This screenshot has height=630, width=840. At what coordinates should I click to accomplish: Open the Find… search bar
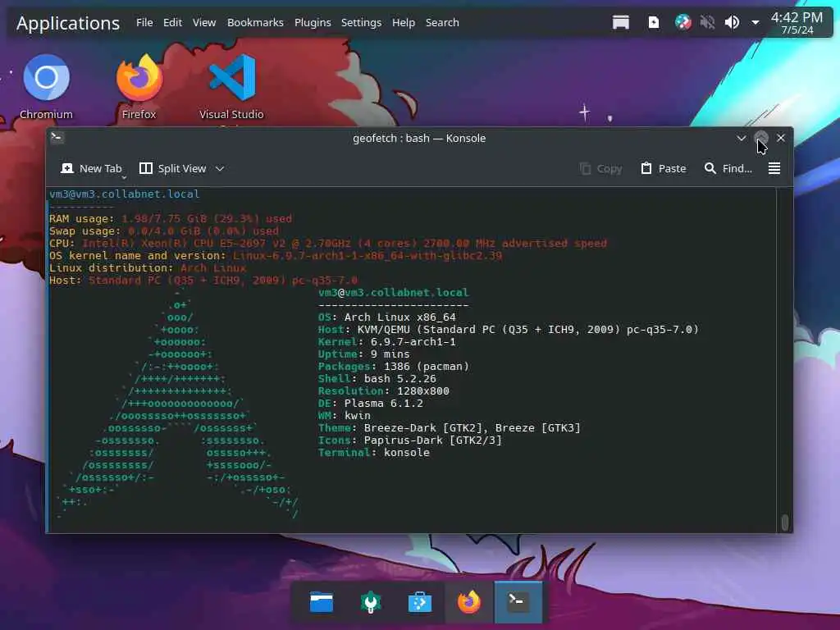click(x=728, y=169)
